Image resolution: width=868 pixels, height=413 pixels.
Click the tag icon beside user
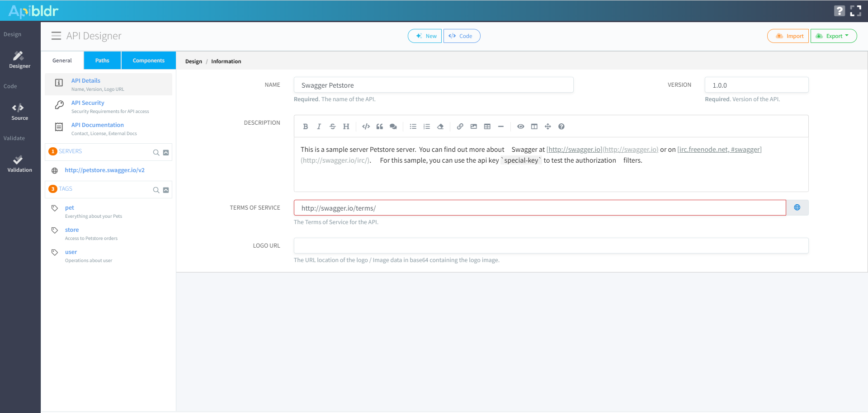(x=55, y=253)
